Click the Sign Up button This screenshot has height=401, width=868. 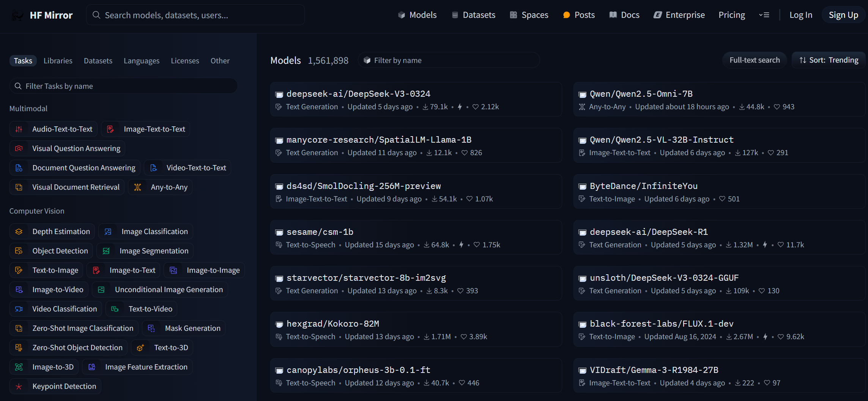point(843,15)
